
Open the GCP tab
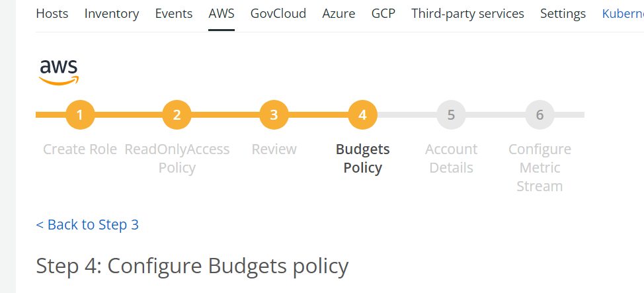(x=383, y=14)
